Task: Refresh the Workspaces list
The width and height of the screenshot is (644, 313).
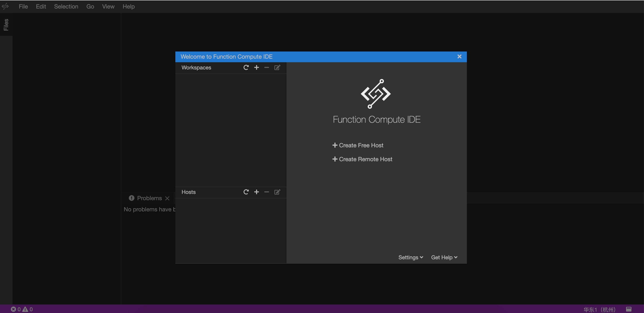Action: [246, 67]
